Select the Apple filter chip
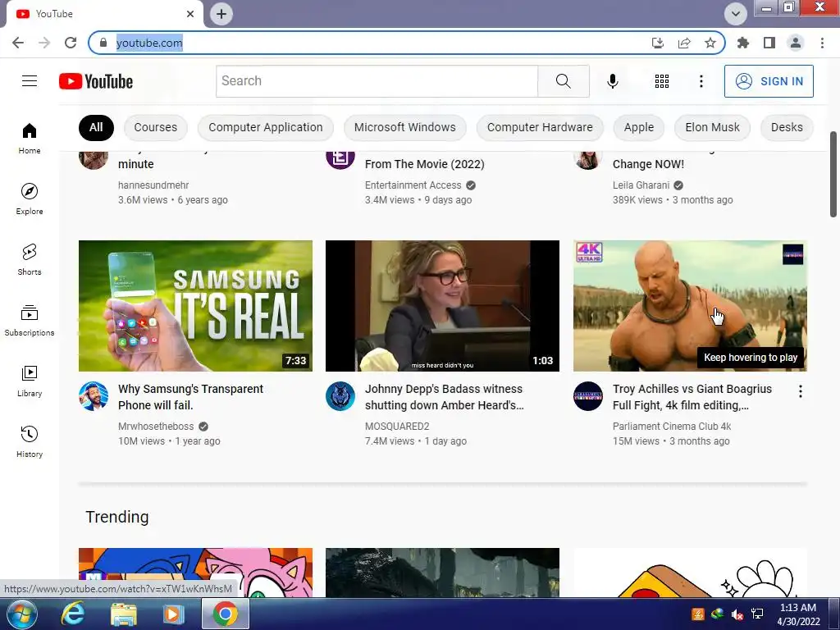This screenshot has height=630, width=840. coord(638,127)
